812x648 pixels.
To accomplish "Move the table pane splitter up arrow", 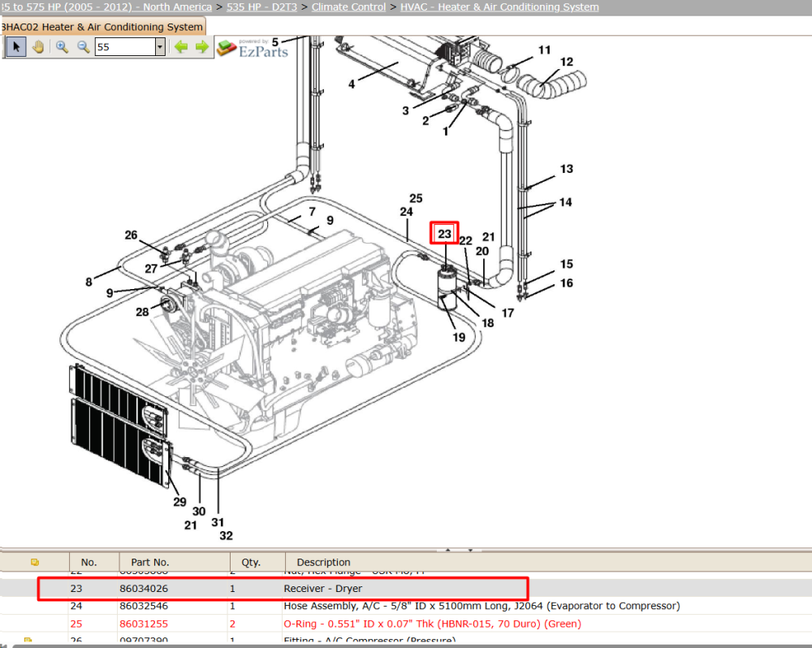I will click(448, 550).
